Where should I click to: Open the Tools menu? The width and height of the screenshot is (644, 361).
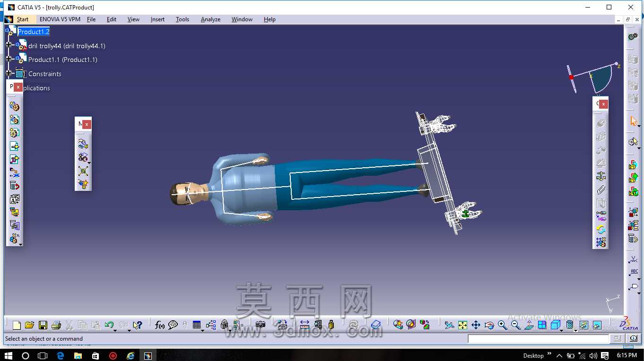[183, 19]
